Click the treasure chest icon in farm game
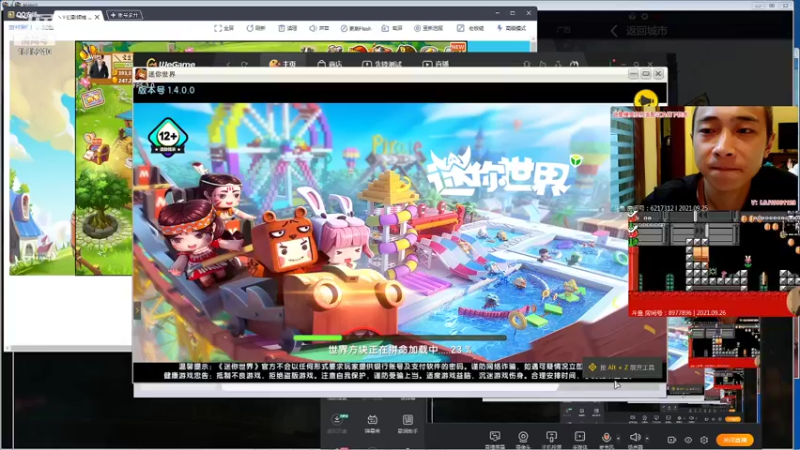The height and width of the screenshot is (450, 800). click(96, 148)
